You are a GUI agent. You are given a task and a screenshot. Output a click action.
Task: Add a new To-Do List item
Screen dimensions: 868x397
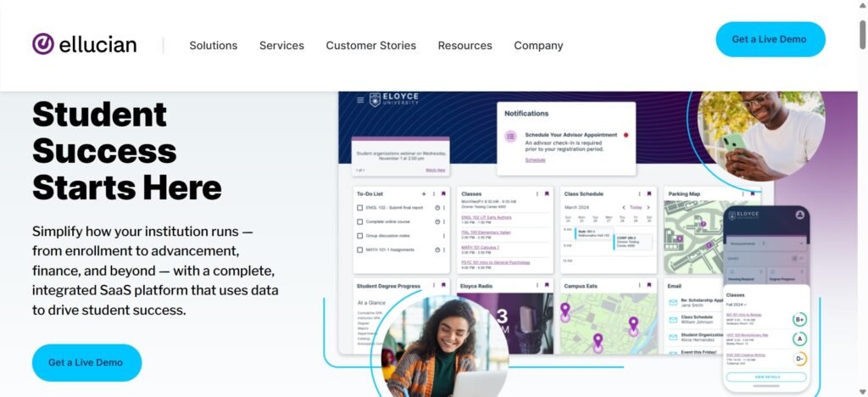(424, 193)
